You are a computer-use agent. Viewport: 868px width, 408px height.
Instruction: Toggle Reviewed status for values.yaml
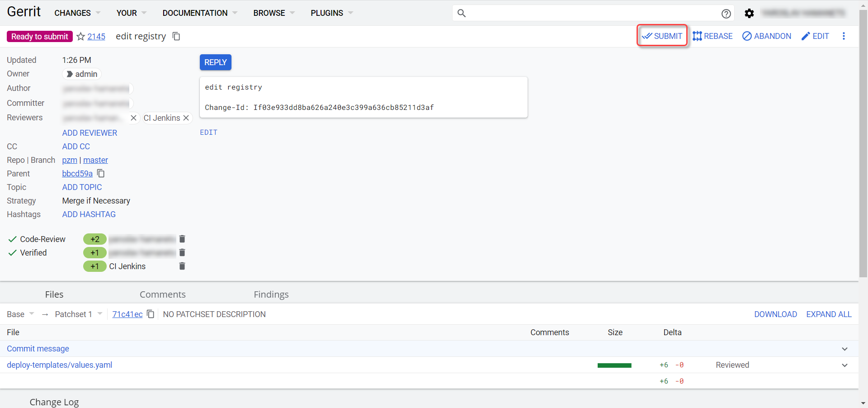(x=732, y=365)
